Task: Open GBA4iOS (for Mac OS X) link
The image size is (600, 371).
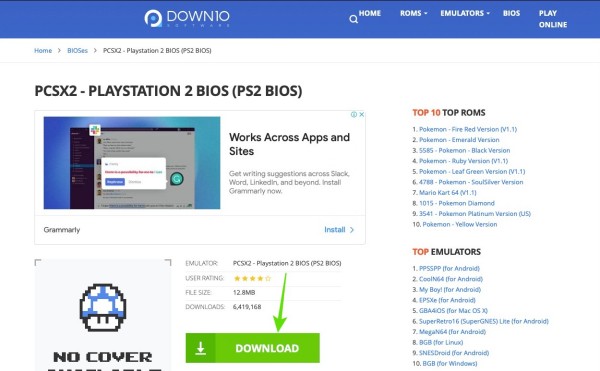Action: pos(453,311)
